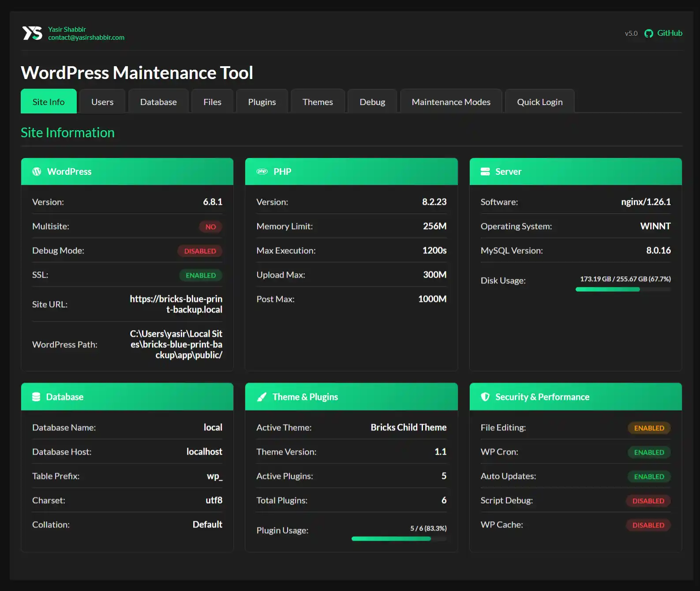Click the WP Cache DISABLED badge
700x591 pixels.
pos(648,525)
